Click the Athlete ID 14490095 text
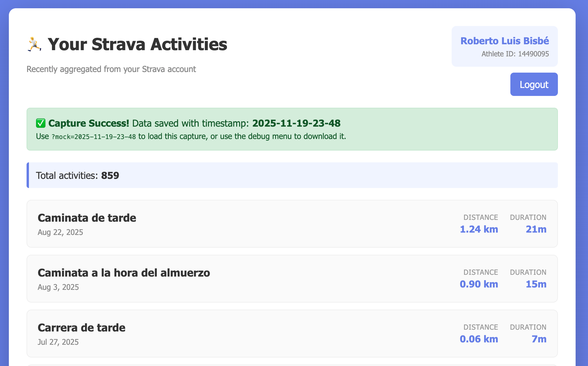This screenshot has height=366, width=588. [515, 54]
